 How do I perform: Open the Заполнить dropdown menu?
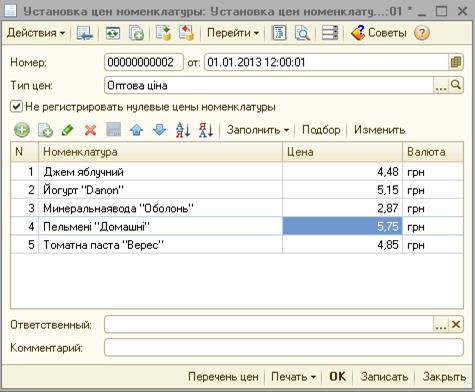258,130
